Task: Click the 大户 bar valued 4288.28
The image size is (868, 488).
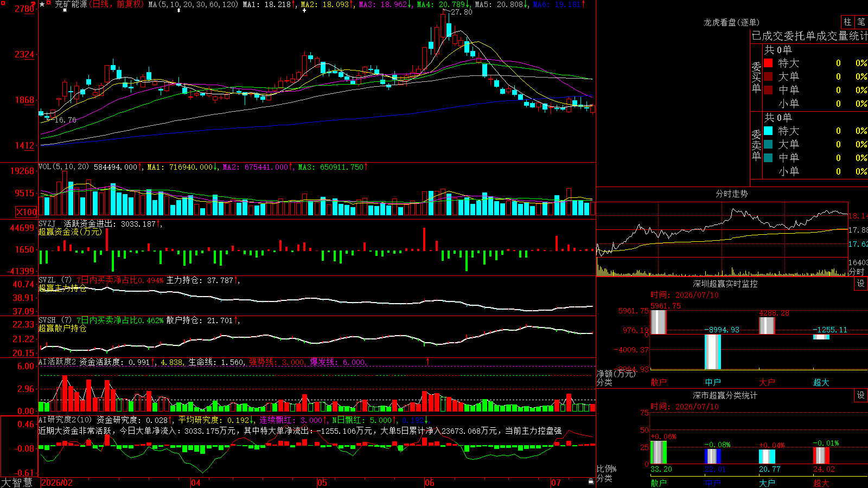Action: (767, 326)
